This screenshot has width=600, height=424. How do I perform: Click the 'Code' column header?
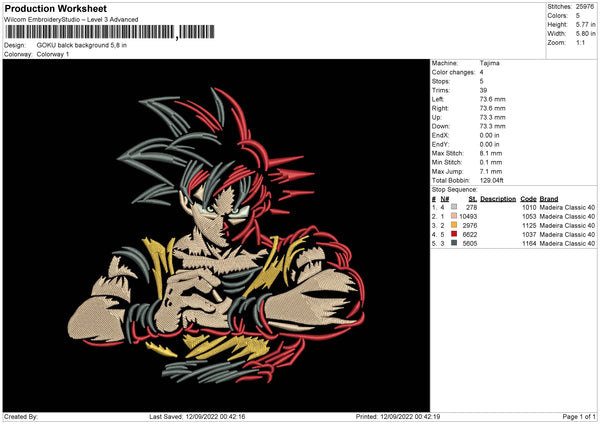[x=528, y=199]
